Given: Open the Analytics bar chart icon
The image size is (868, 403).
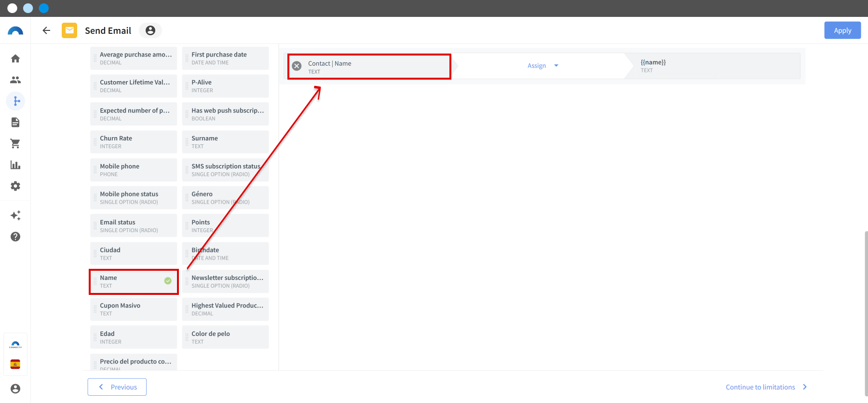Looking at the screenshot, I should click(x=15, y=165).
